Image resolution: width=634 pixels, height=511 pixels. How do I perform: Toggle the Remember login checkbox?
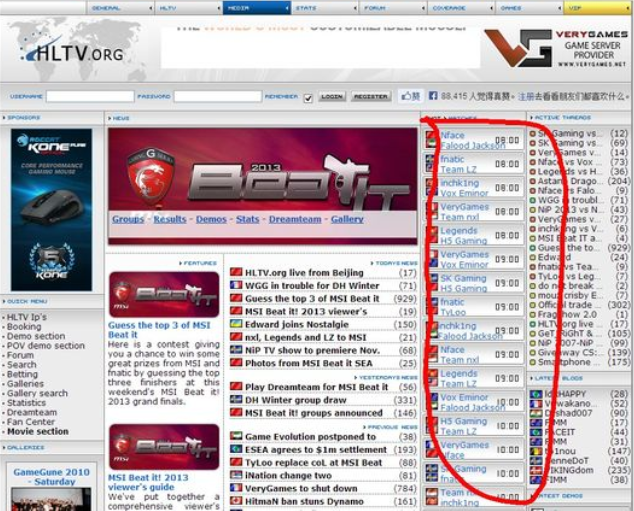[x=308, y=98]
